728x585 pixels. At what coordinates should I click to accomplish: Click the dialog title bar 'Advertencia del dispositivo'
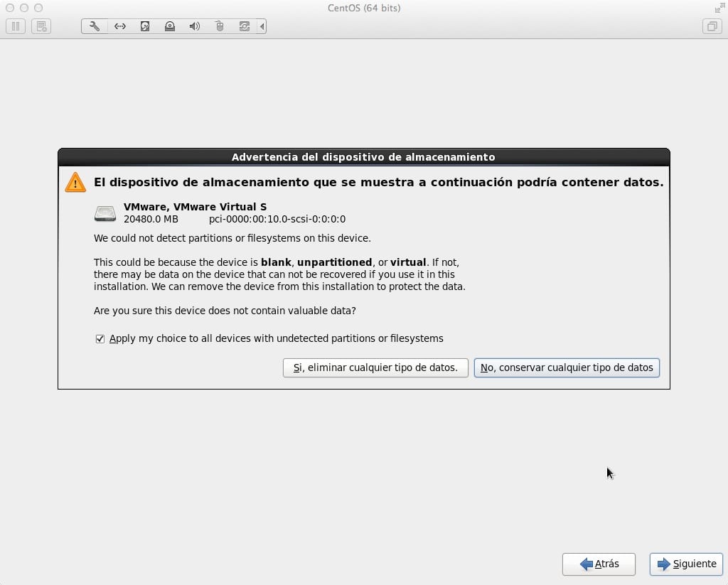click(x=363, y=156)
